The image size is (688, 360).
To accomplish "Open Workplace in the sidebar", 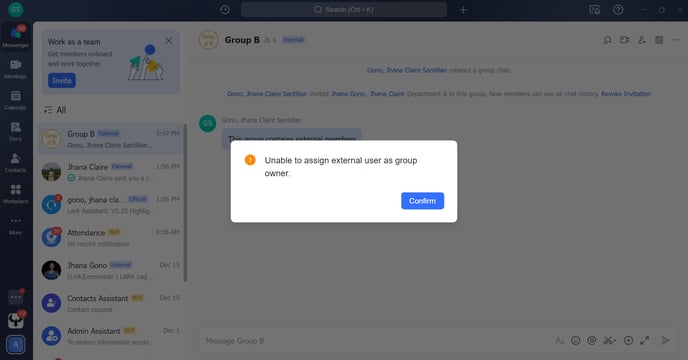I will tap(15, 194).
